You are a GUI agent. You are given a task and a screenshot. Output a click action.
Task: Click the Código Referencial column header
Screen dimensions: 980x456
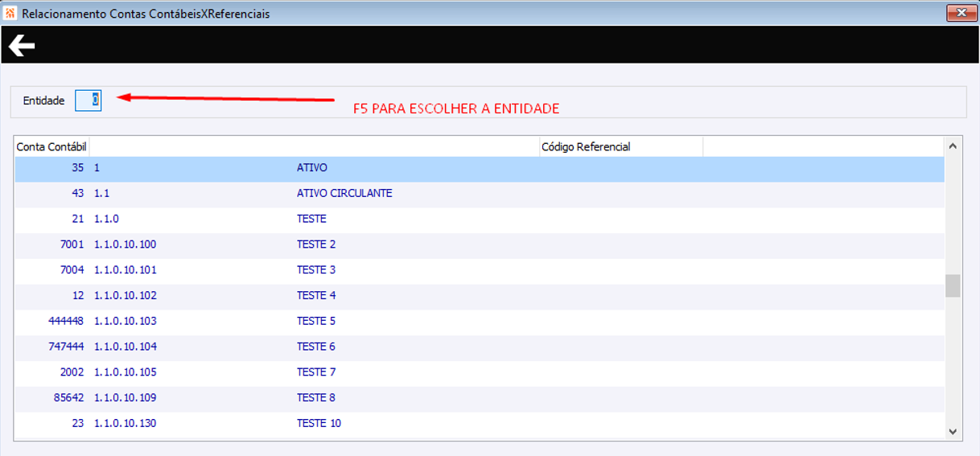click(x=620, y=147)
